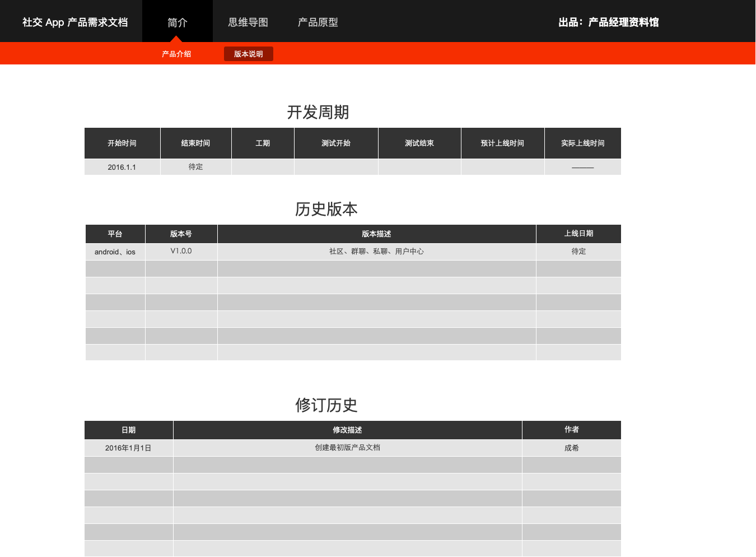This screenshot has height=557, width=756.
Task: Click the 作者 column header
Action: pos(572,430)
